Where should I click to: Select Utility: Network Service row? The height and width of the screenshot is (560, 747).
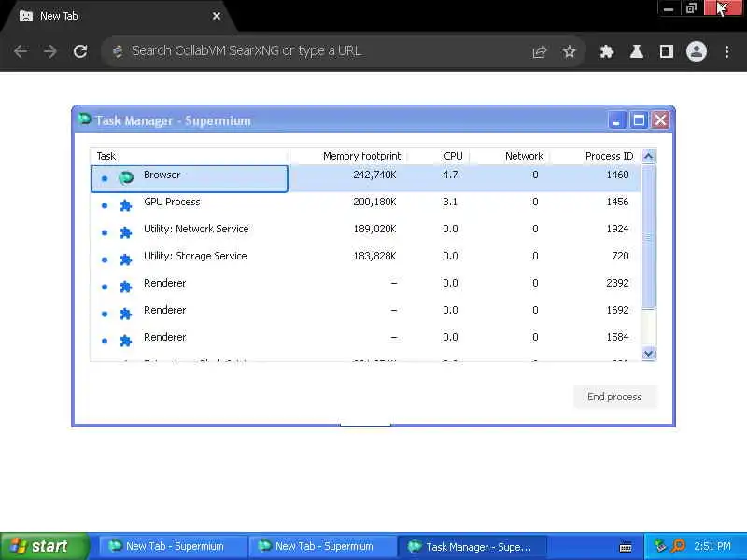(x=365, y=232)
